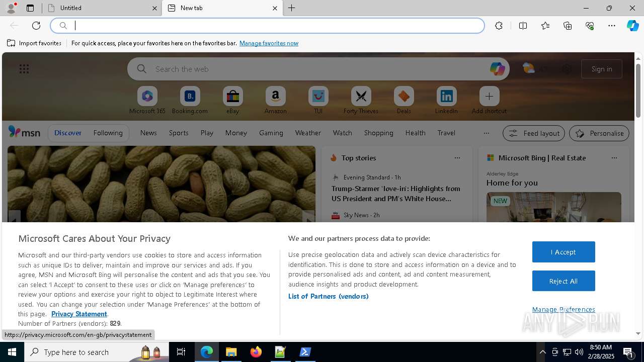Screen dimensions: 644x362
Task: Open the News category
Action: pos(148,133)
